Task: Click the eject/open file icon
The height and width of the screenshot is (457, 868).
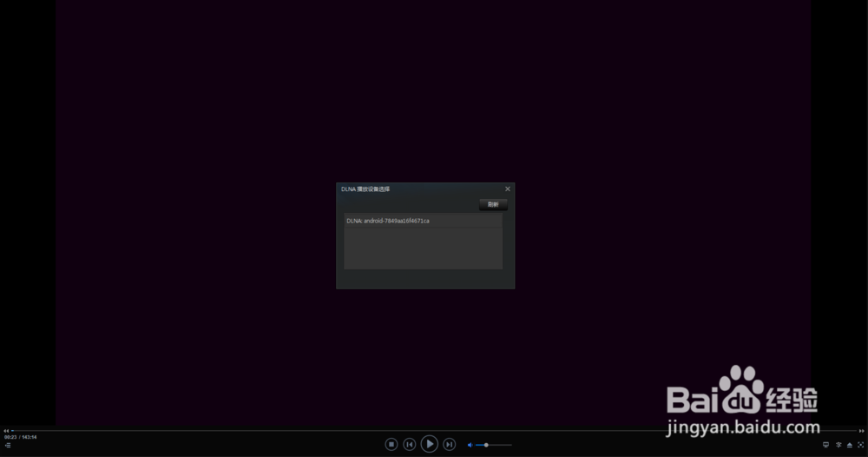Action: 850,445
